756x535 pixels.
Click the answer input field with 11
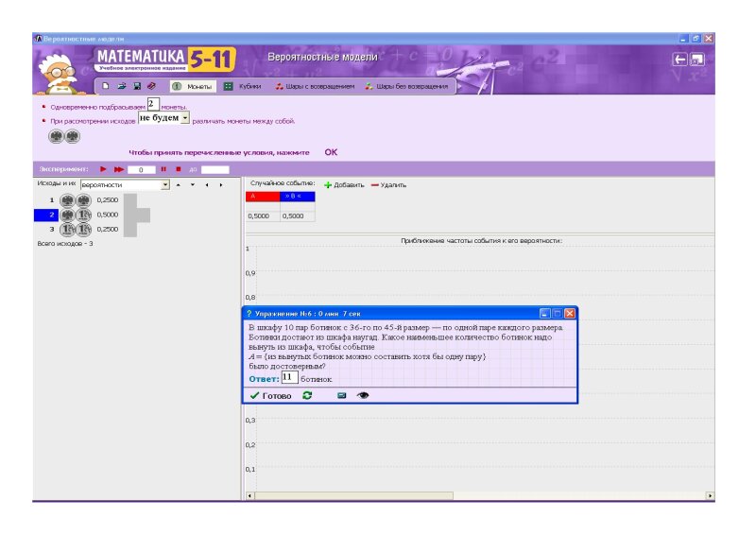[x=289, y=377]
